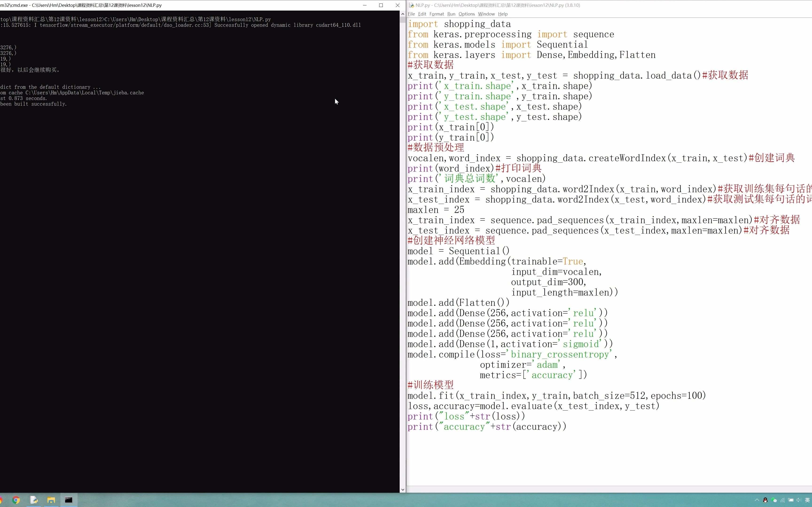Viewport: 812px width, 507px height.
Task: Open the Options menu in IDLE
Action: (466, 14)
